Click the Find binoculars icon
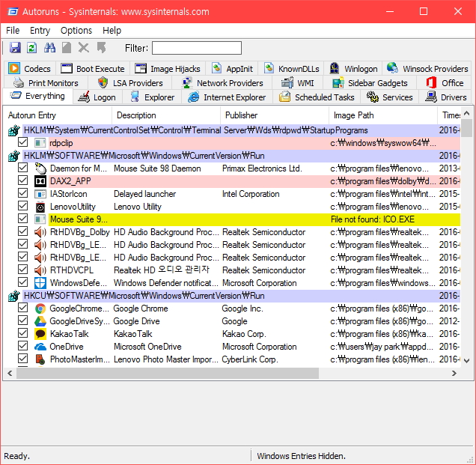Screen dimensions: 476x465 pyautogui.click(x=49, y=48)
